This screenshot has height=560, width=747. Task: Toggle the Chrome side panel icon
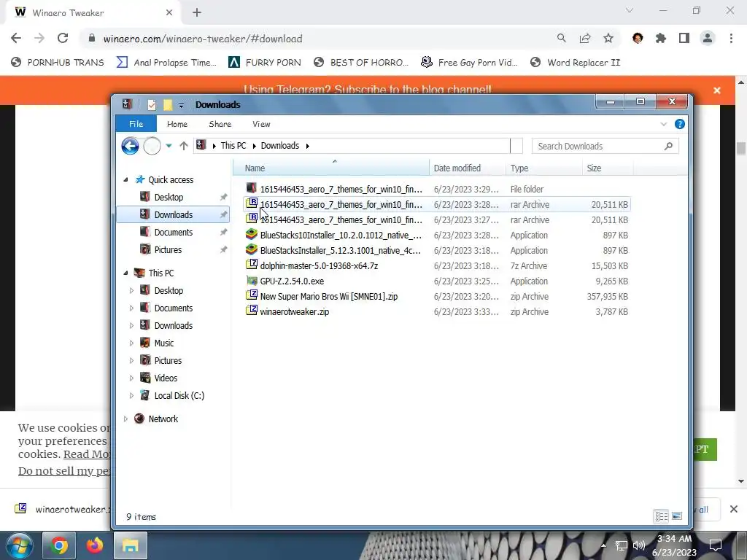[x=684, y=39]
